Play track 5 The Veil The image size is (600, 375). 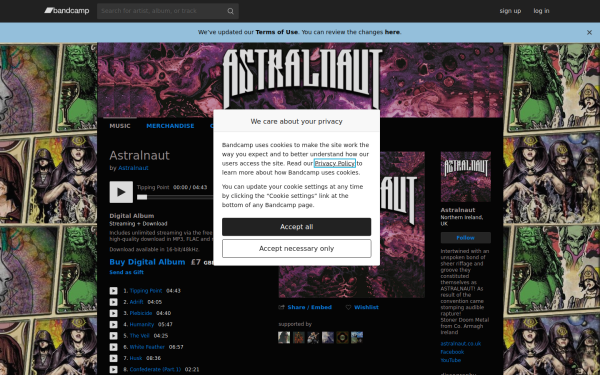pyautogui.click(x=114, y=336)
